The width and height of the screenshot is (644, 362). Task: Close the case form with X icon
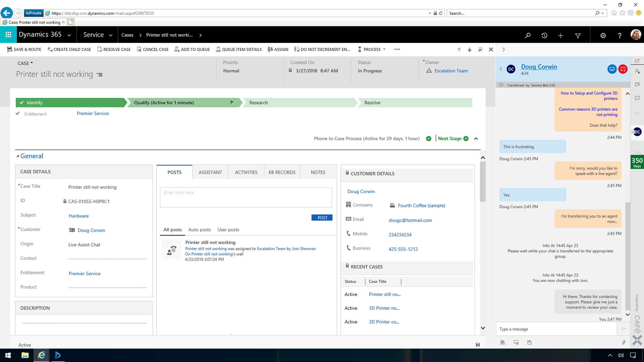click(x=491, y=50)
